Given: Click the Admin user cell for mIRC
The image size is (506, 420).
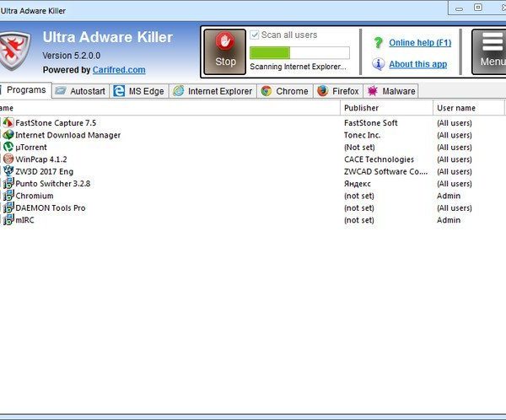Looking at the screenshot, I should (x=449, y=220).
